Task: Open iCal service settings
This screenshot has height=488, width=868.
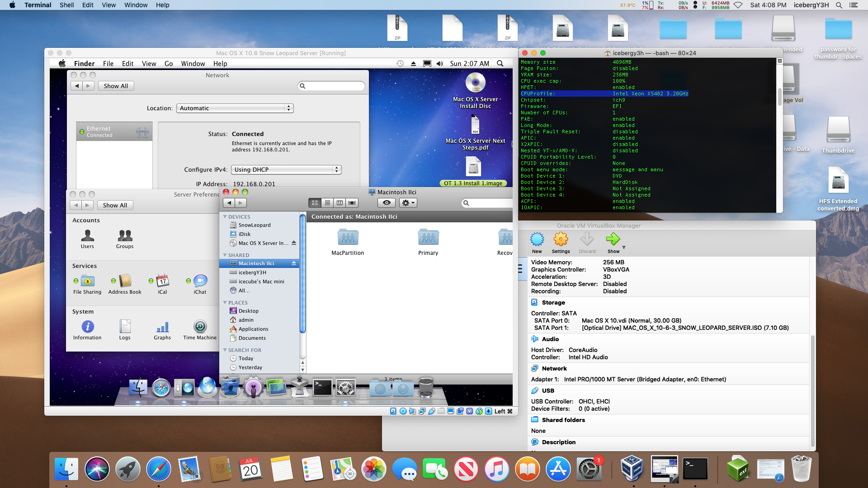Action: pyautogui.click(x=162, y=285)
